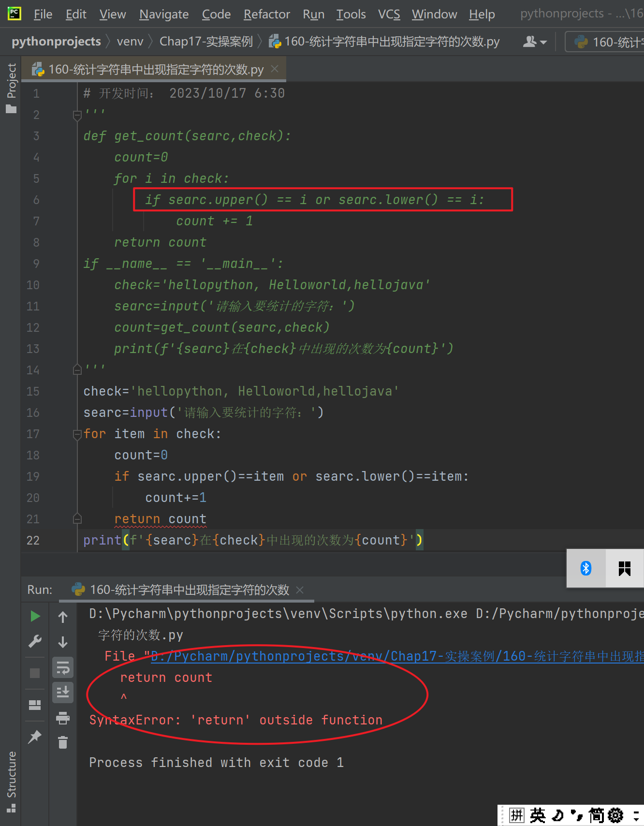Click the IME 拼 pinyin mode icon
This screenshot has height=826, width=644.
pyautogui.click(x=517, y=815)
